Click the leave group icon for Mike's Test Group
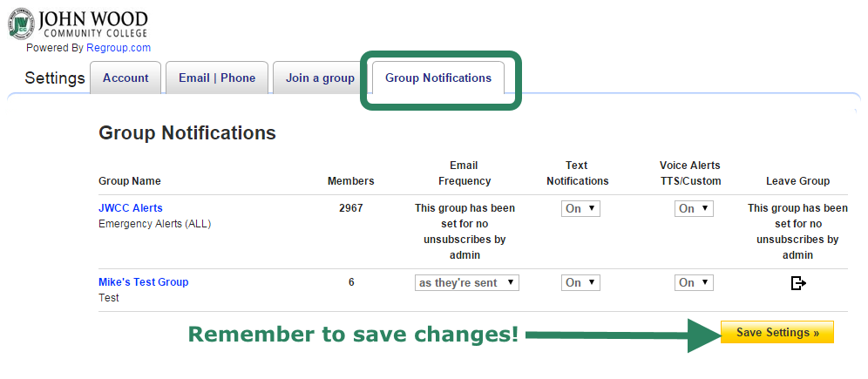 point(797,283)
